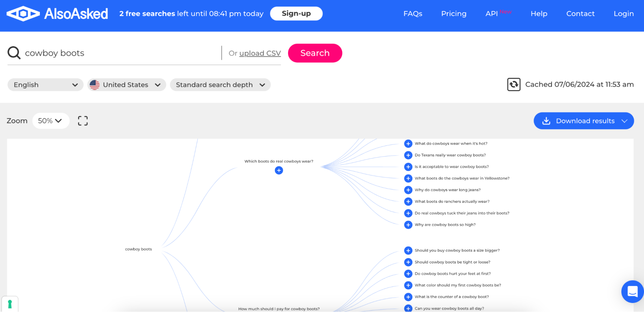Expand 'Why are cowboy boots so high?' plus
The height and width of the screenshot is (312, 644).
click(408, 225)
